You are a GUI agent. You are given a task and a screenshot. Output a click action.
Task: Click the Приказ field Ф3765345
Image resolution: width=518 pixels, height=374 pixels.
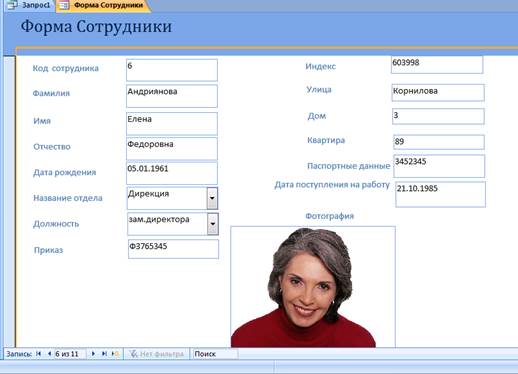tap(173, 249)
